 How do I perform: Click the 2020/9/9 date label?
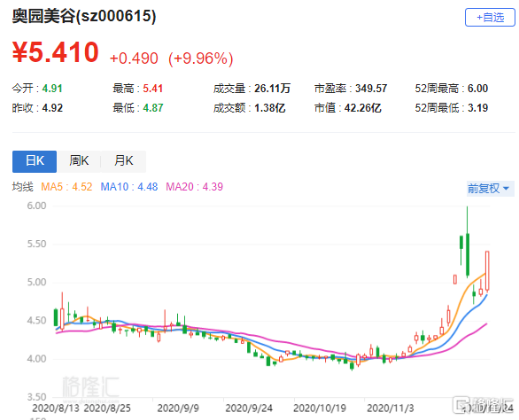click(x=178, y=408)
